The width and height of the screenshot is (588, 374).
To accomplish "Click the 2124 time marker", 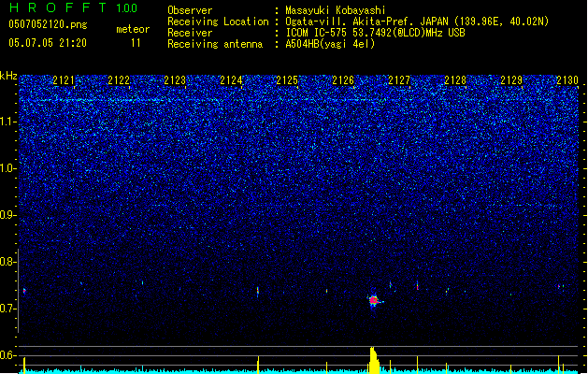I will tap(231, 80).
